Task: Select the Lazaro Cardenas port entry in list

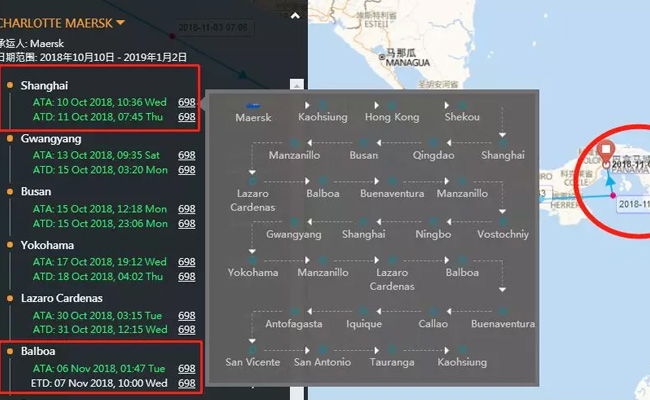Action: pos(62,298)
